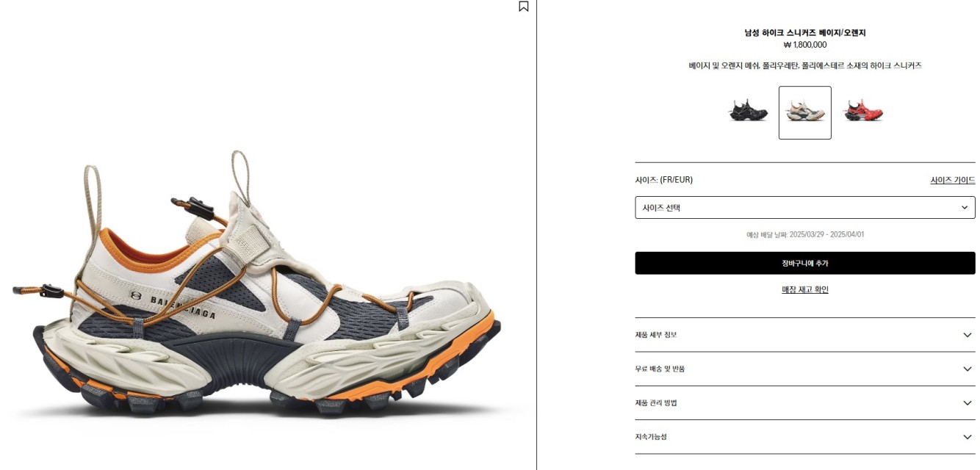Open the 매장 재고 확인 link
The image size is (980, 470).
coord(805,289)
